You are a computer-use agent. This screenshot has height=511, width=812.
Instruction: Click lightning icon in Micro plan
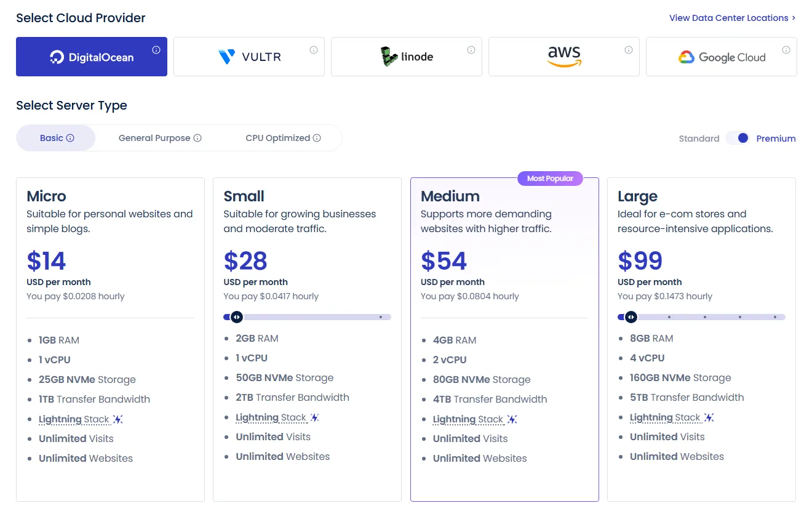click(x=118, y=419)
